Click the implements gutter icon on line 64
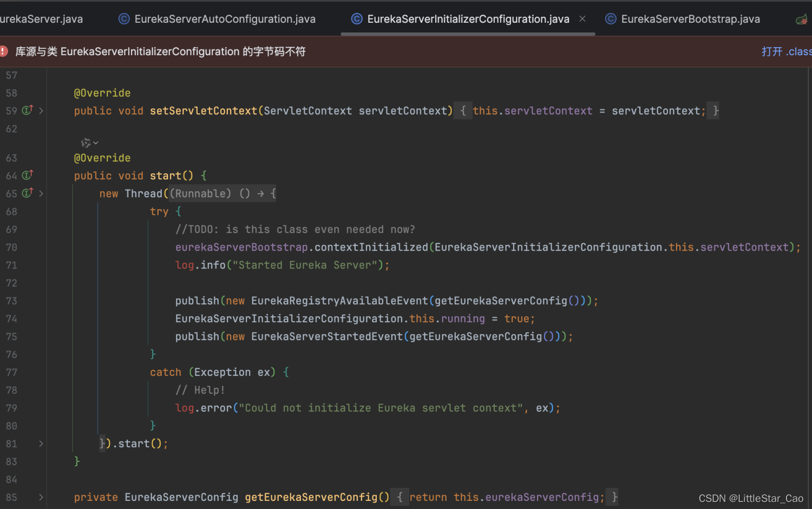 pos(28,175)
